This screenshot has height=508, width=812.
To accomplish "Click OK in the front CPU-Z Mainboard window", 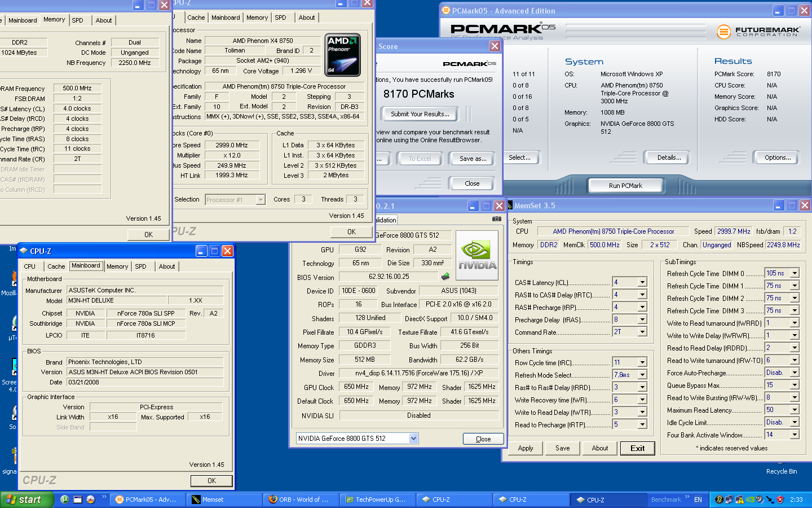I will [211, 481].
